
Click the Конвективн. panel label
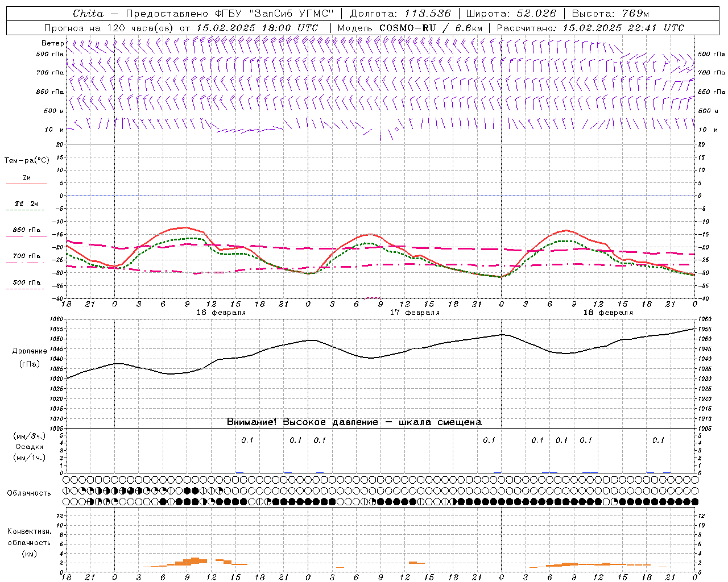click(29, 531)
